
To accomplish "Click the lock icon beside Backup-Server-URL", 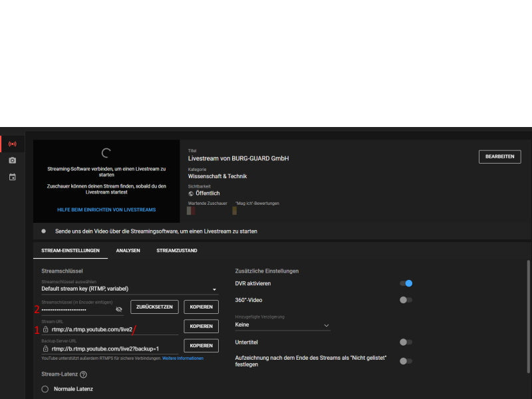I will click(45, 348).
